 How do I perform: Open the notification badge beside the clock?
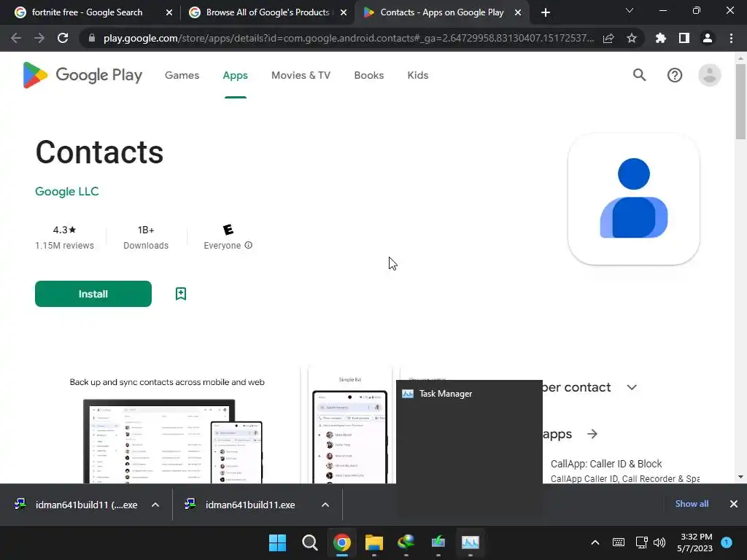tap(727, 542)
